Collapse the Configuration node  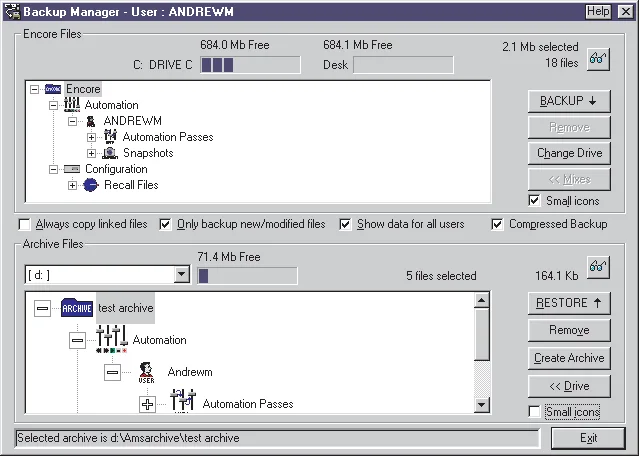click(53, 169)
